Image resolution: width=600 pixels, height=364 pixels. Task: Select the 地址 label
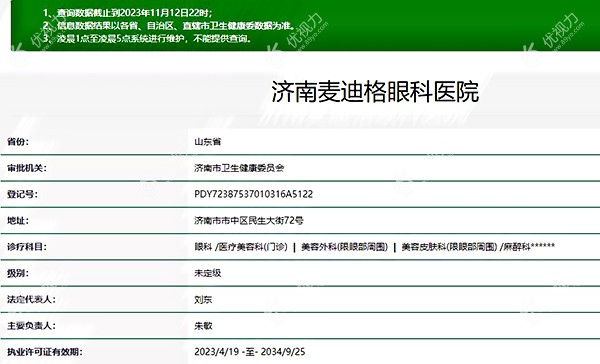coord(18,221)
